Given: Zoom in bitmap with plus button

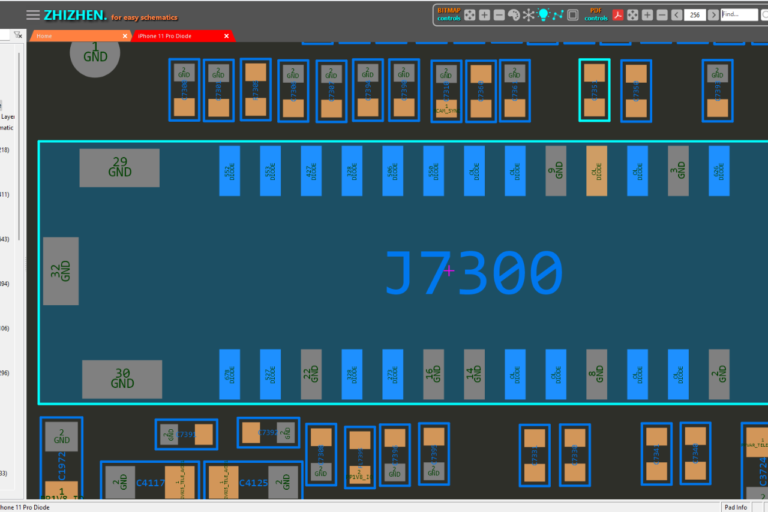Looking at the screenshot, I should click(484, 15).
